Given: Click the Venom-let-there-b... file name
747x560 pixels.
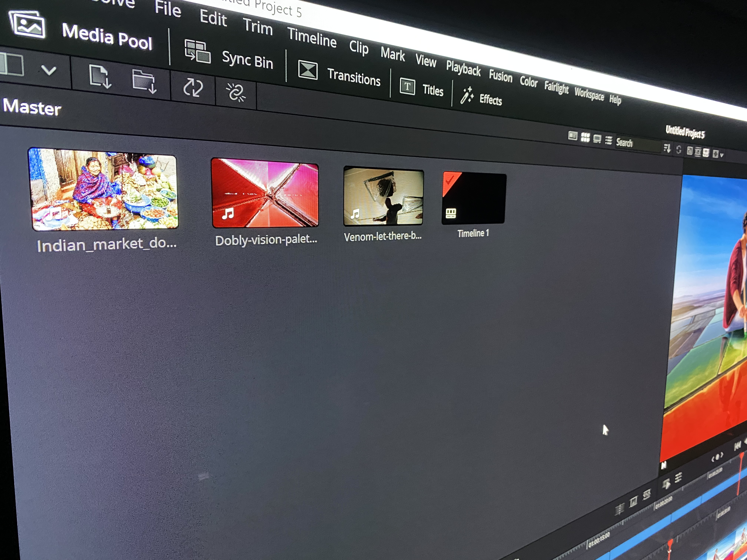Looking at the screenshot, I should pos(383,236).
